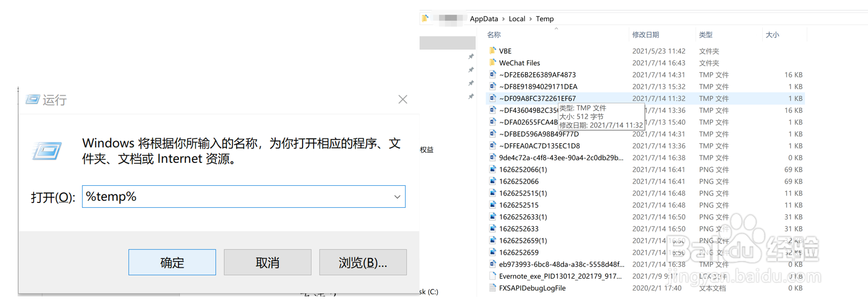This screenshot has height=306, width=868.
Task: Expand the chevron after AppData breadcrumb
Action: click(503, 19)
